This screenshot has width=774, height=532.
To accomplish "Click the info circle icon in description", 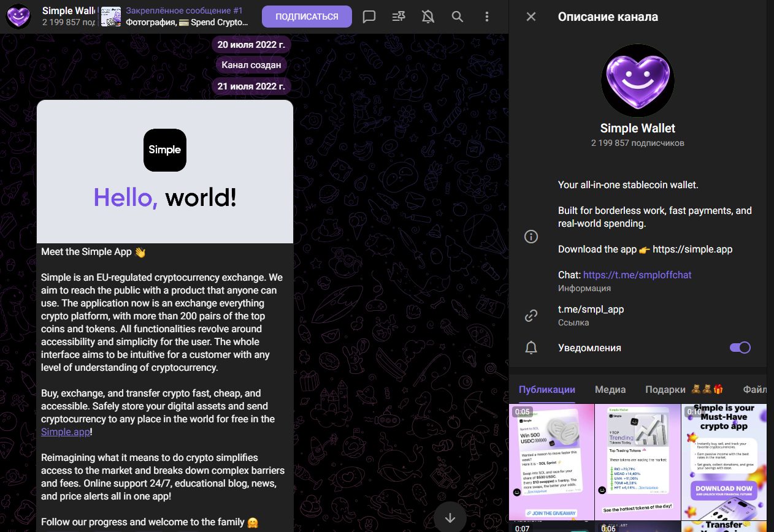I will 531,237.
